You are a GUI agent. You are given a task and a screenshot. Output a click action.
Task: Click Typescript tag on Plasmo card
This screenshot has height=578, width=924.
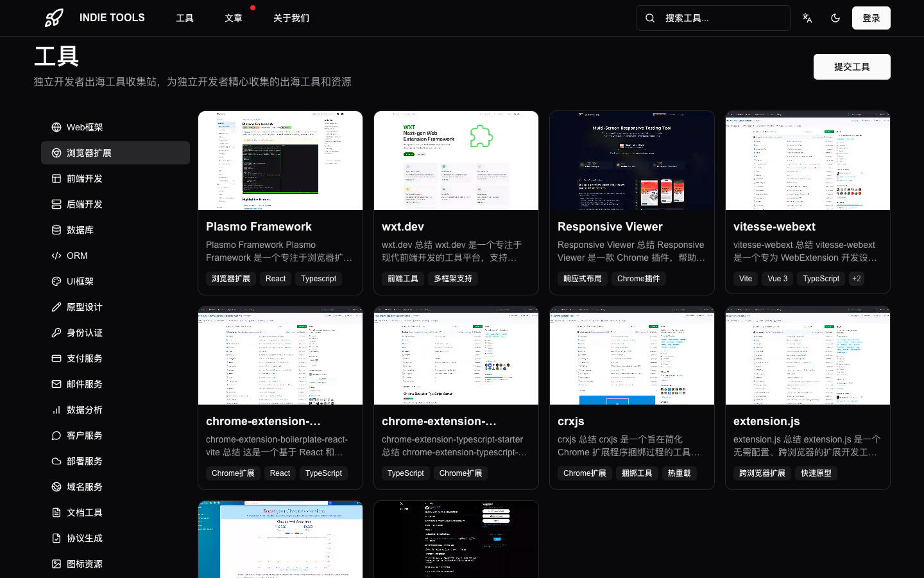click(x=319, y=279)
